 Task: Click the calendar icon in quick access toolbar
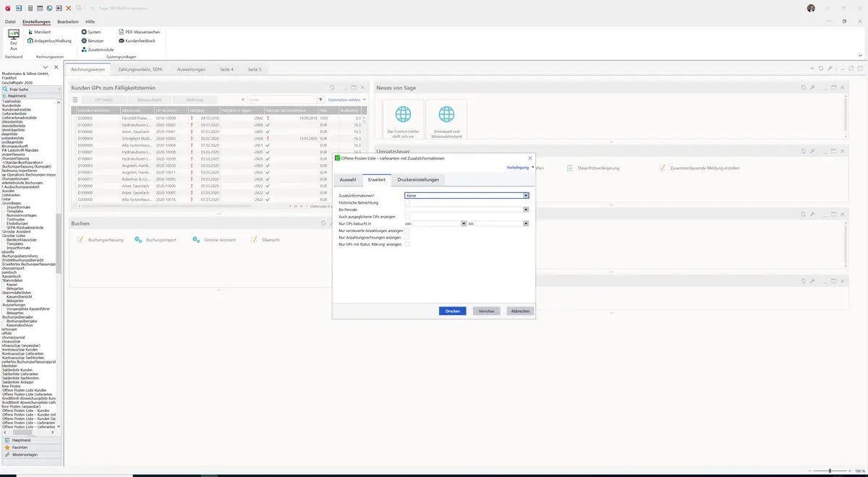(40, 8)
